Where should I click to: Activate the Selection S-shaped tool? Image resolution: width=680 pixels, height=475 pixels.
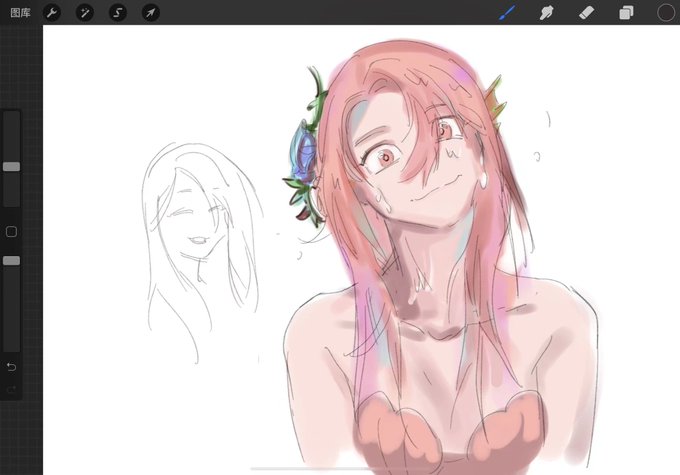pyautogui.click(x=118, y=13)
